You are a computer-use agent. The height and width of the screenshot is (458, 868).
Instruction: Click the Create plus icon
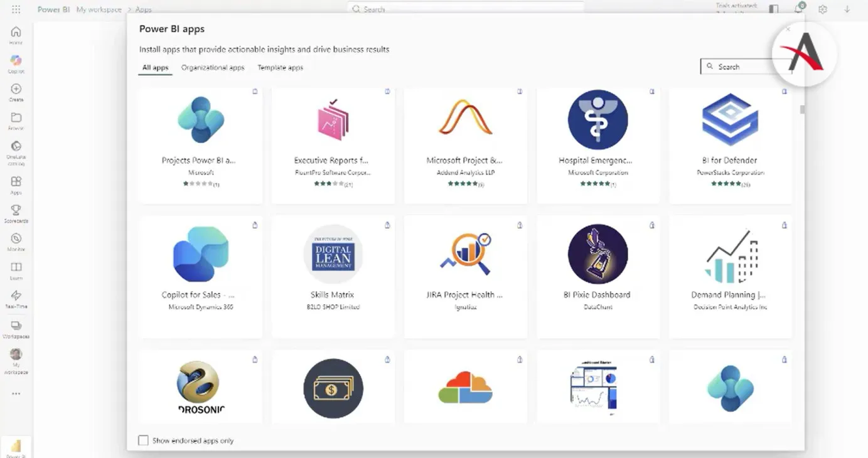tap(16, 92)
